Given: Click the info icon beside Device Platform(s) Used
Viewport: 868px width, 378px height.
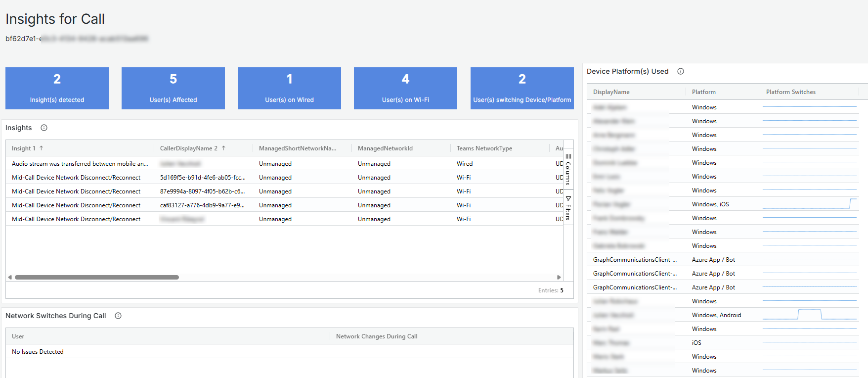Looking at the screenshot, I should pos(681,71).
